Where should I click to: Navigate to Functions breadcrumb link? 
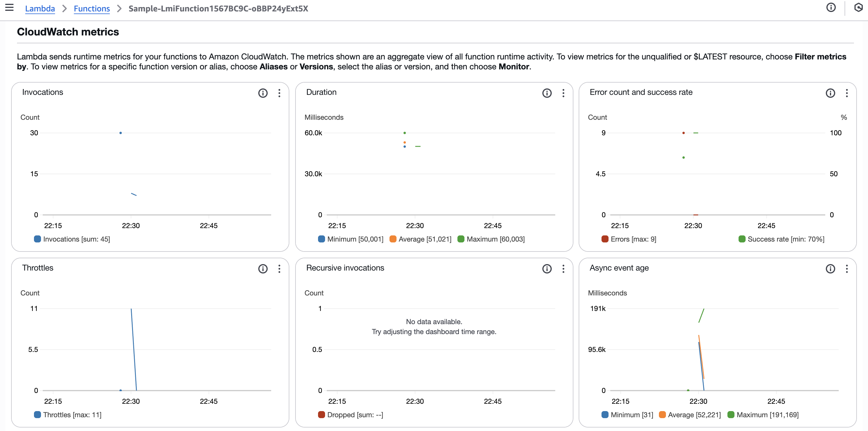point(92,8)
